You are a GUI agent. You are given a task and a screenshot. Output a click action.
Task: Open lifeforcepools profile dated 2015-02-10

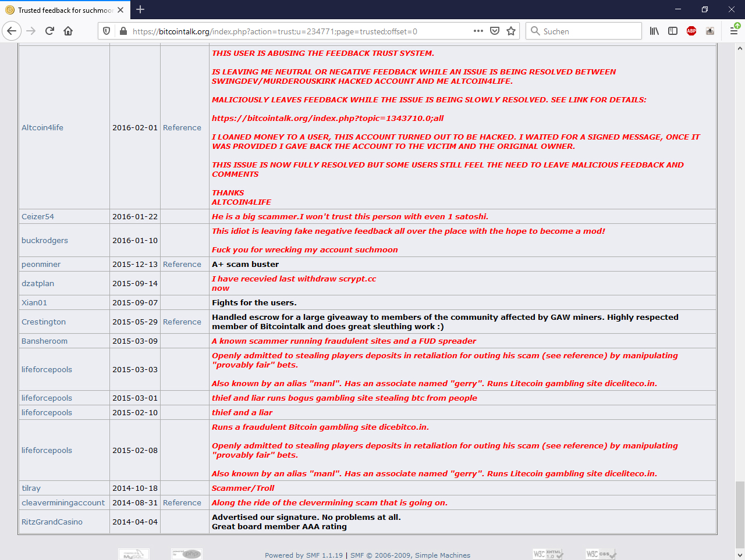tap(47, 412)
